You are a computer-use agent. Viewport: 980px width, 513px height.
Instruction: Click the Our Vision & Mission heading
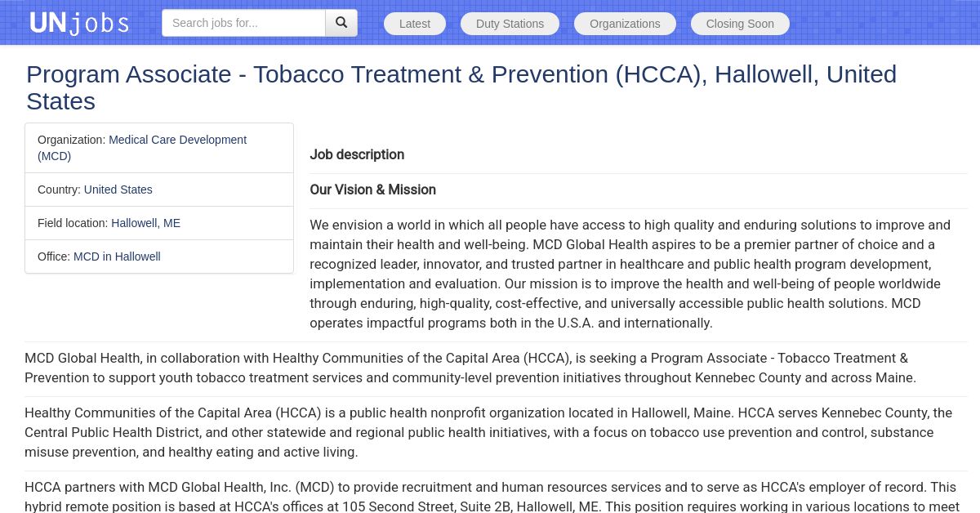pyautogui.click(x=372, y=190)
